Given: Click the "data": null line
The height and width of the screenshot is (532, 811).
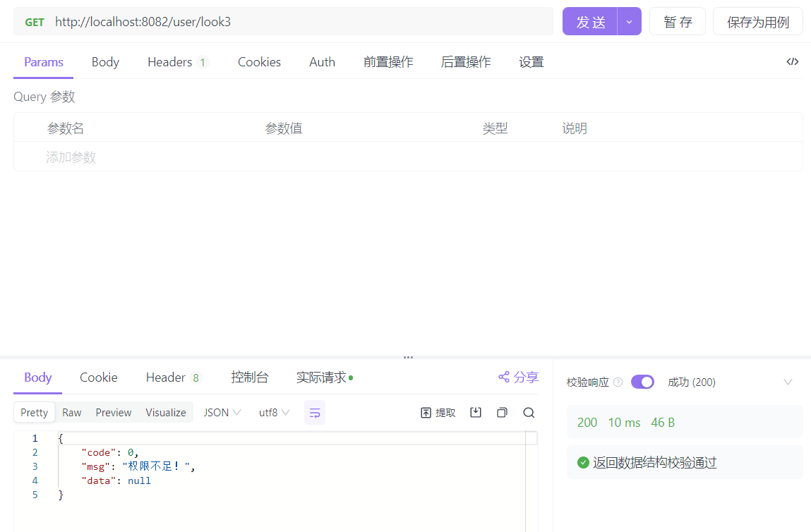Looking at the screenshot, I should pyautogui.click(x=116, y=480).
